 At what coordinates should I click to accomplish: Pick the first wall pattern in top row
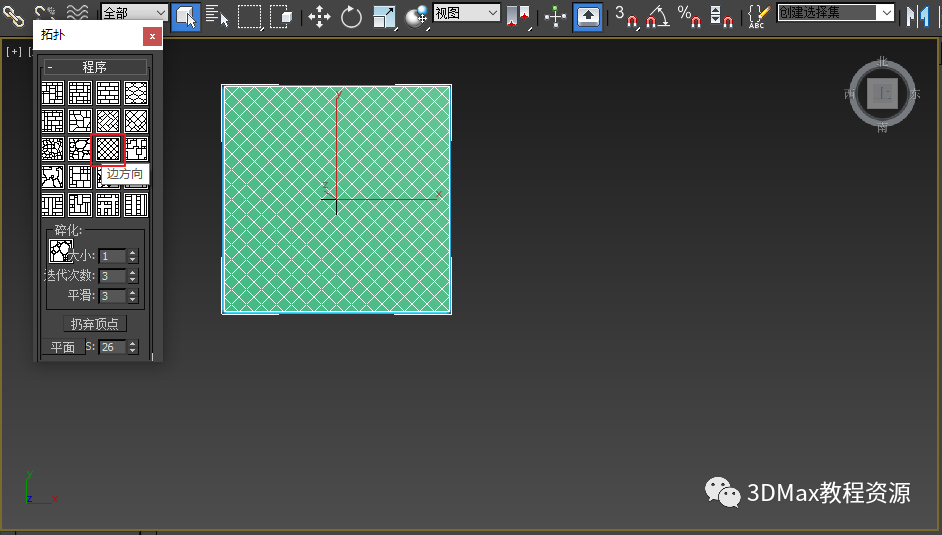pyautogui.click(x=53, y=93)
